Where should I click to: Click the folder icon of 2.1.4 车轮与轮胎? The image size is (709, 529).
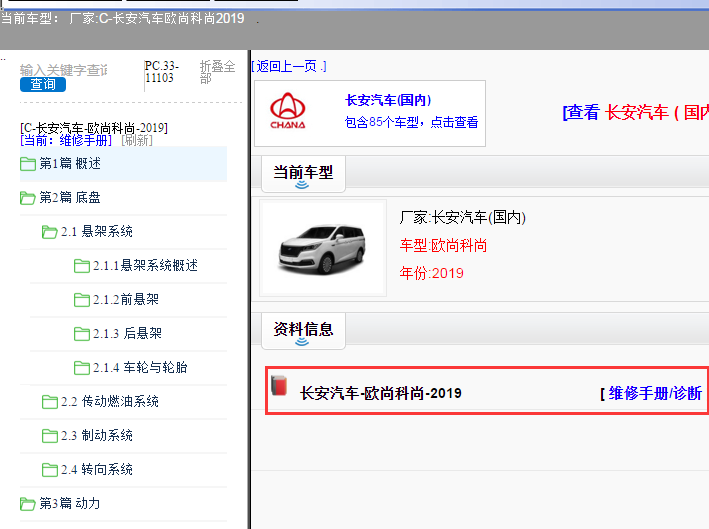82,368
